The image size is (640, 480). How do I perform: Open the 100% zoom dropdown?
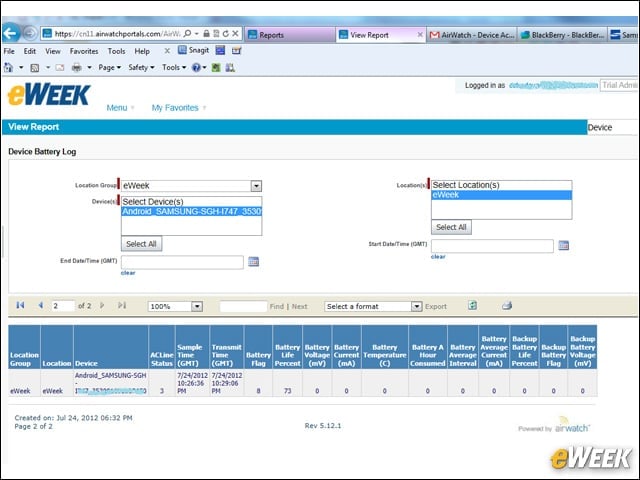(x=175, y=306)
